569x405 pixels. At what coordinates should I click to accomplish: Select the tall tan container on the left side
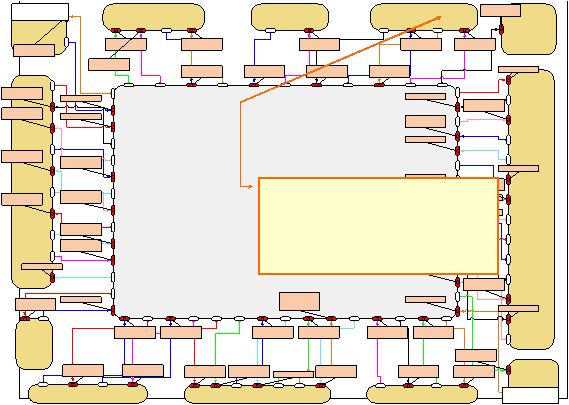click(x=32, y=182)
